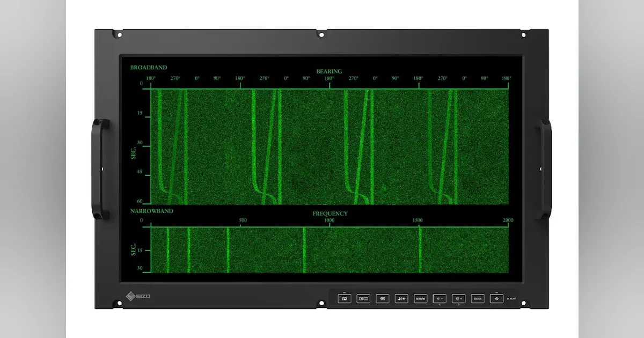Click the BROADBAND label

(x=149, y=68)
